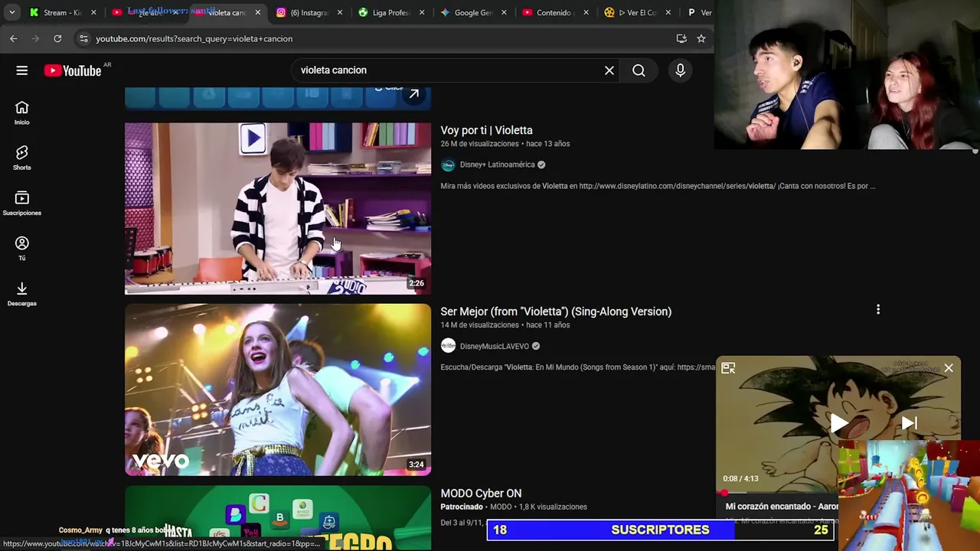The height and width of the screenshot is (551, 980).
Task: Open DisneyMusicLAVEVO channel avatar
Action: point(448,346)
